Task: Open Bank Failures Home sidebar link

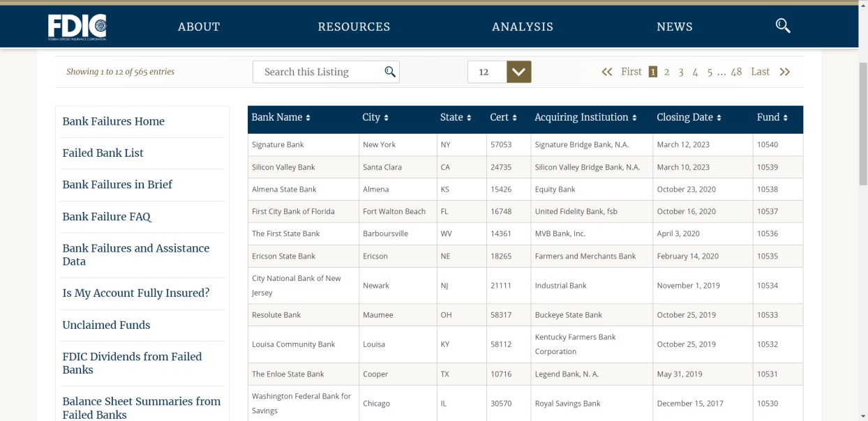Action: pyautogui.click(x=114, y=121)
